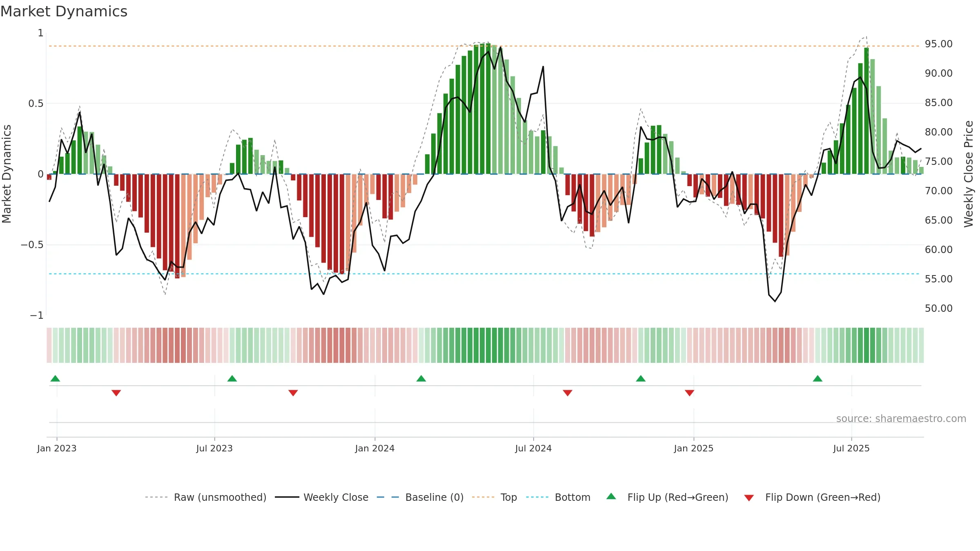Click the Jul 2023 x-axis label
This screenshot has height=551, width=980.
tap(214, 448)
